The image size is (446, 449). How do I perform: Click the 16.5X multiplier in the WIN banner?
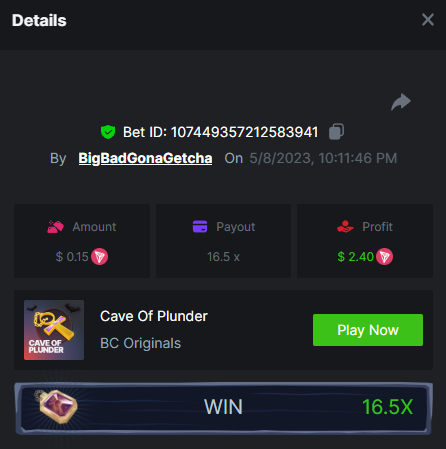point(388,407)
